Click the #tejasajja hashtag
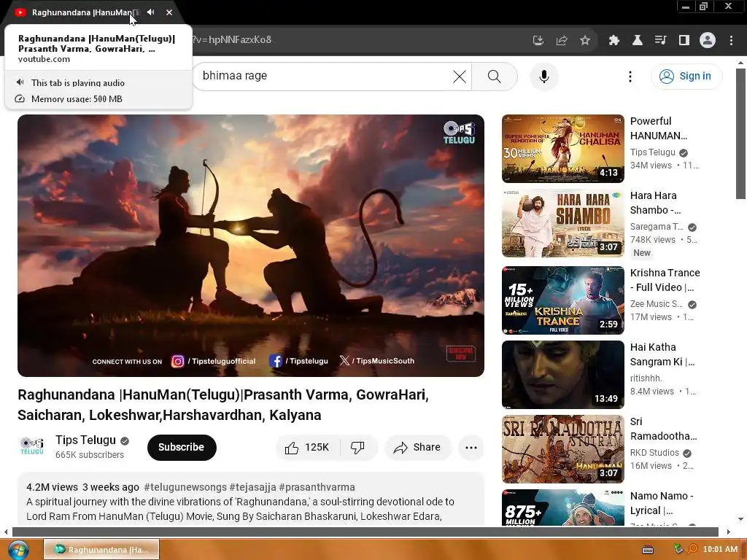This screenshot has height=560, width=747. click(252, 487)
